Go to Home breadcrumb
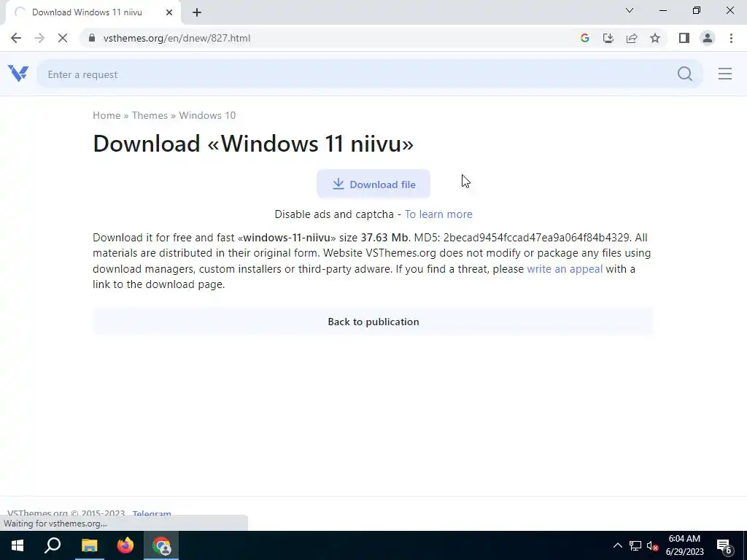Viewport: 747px width, 560px height. [x=107, y=115]
